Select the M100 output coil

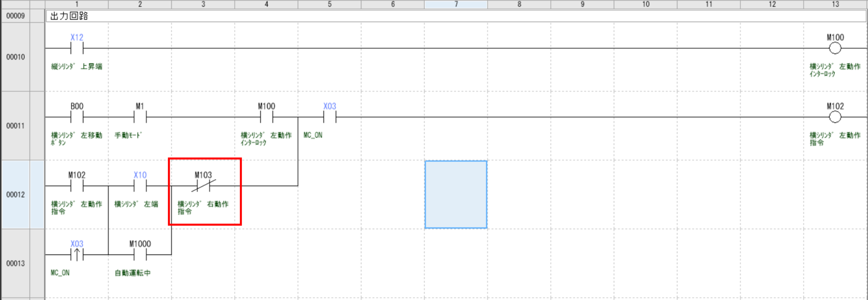click(835, 48)
